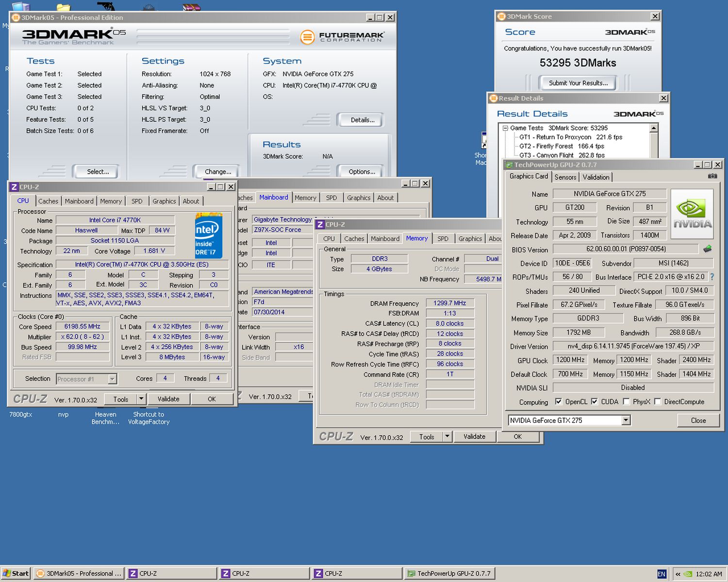Open Tools dropdown arrow in Memory CPU-Z window
The height and width of the screenshot is (582, 728).
[x=447, y=436]
